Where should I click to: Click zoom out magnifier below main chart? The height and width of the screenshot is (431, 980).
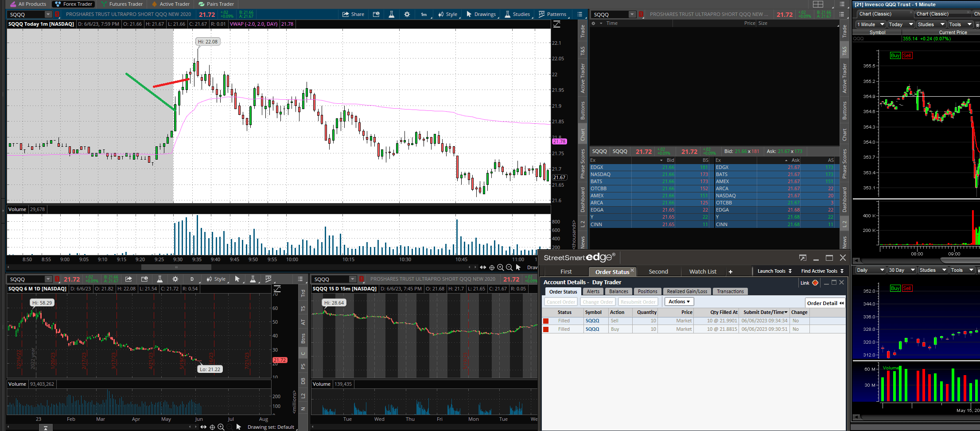point(509,267)
